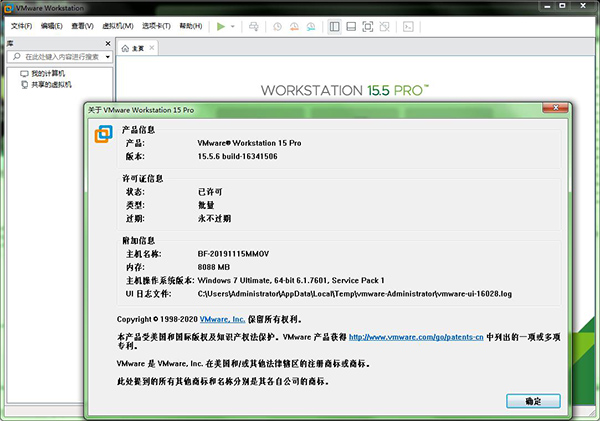
Task: Click the send Ctrl+Alt+Del toolbar icon
Action: [254, 26]
